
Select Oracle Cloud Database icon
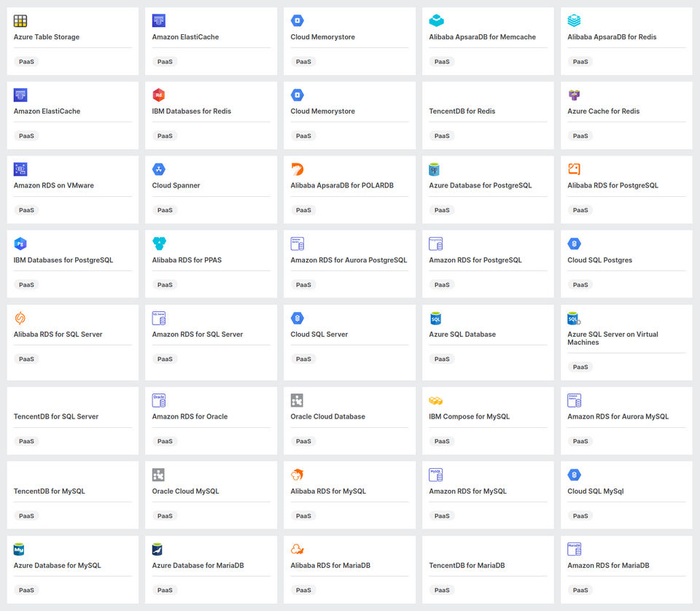coord(297,400)
